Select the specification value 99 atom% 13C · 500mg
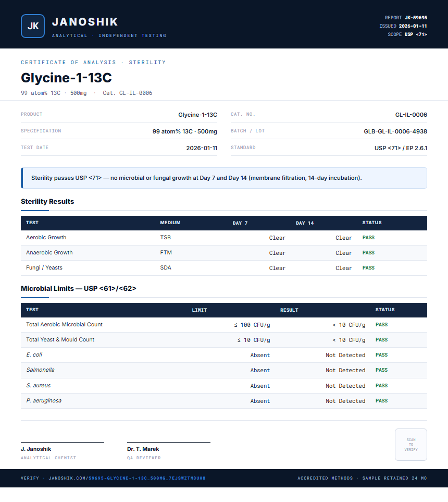 tap(184, 131)
